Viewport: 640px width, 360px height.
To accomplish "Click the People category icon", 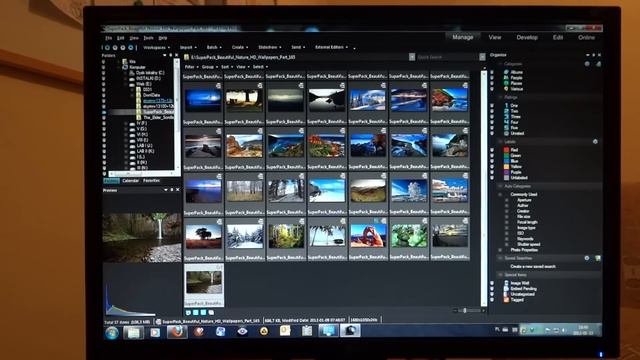I will tap(506, 78).
